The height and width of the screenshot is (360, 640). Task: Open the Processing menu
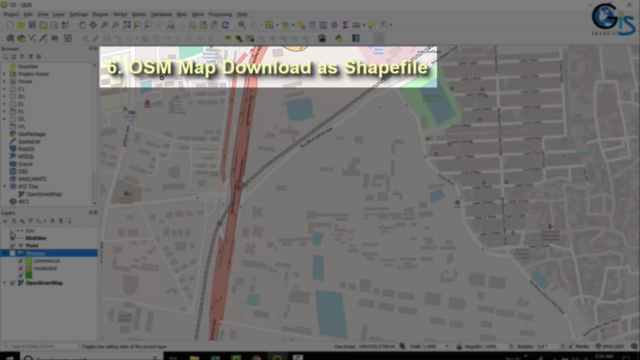220,14
